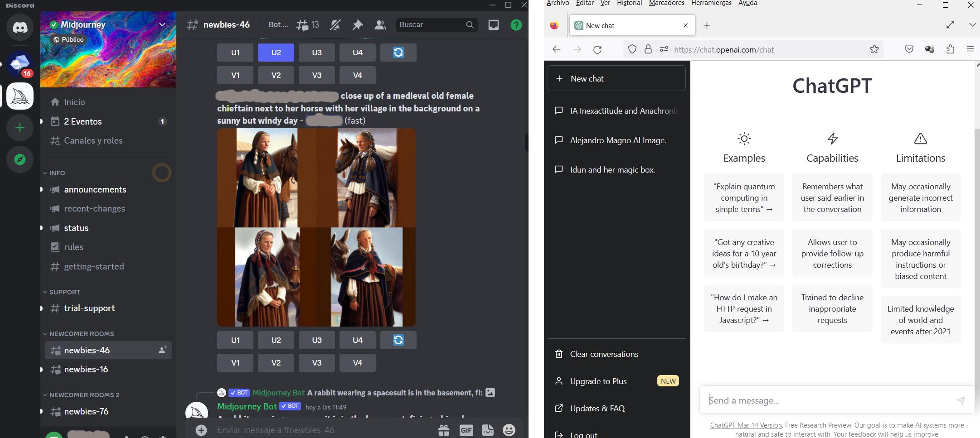Bookmark this page with star icon
The image size is (980, 438).
tap(874, 49)
